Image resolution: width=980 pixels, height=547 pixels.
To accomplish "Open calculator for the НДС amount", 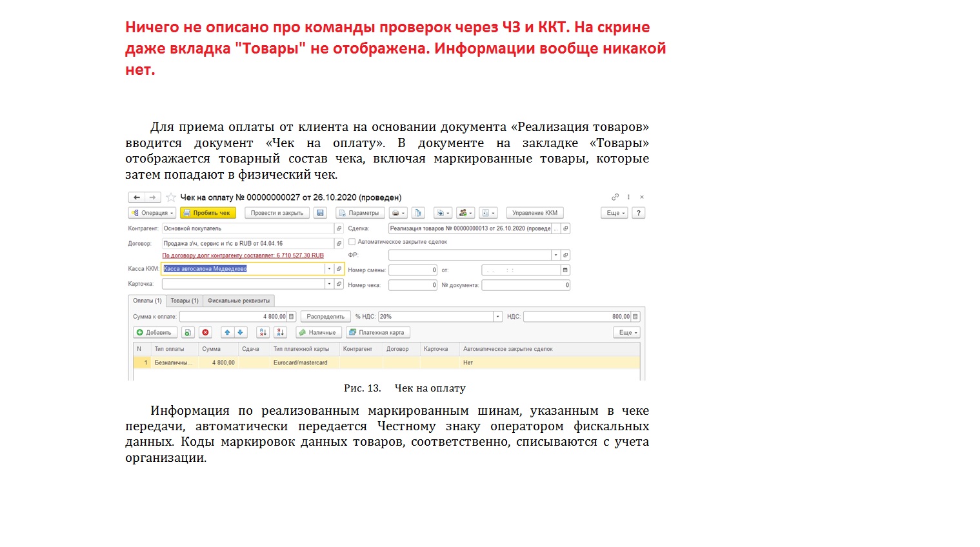I will (x=635, y=317).
